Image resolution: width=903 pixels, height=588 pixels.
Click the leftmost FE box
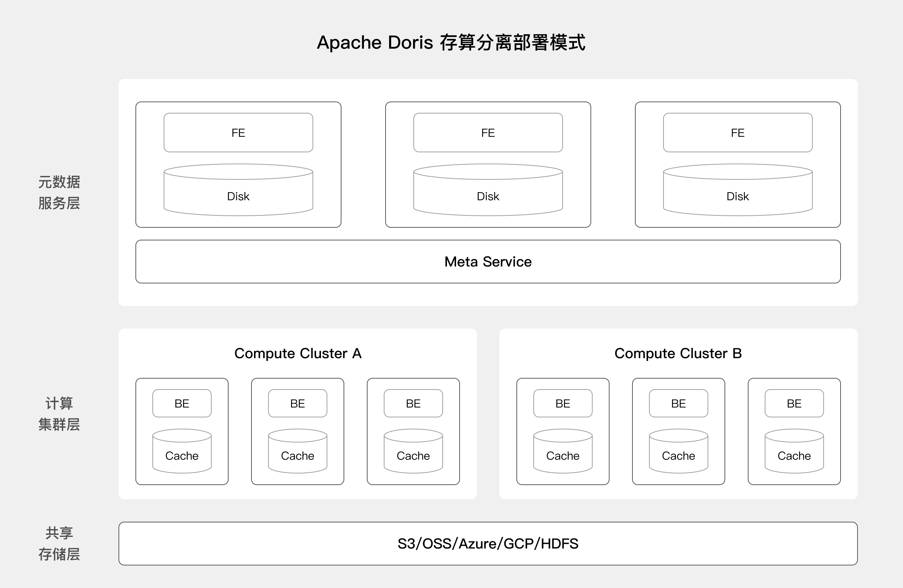(238, 133)
